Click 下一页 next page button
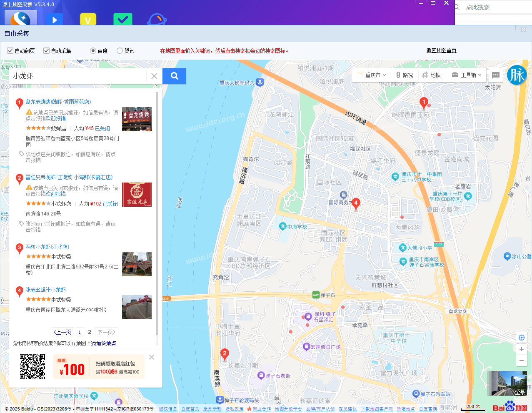532x413 pixels. pos(107,332)
